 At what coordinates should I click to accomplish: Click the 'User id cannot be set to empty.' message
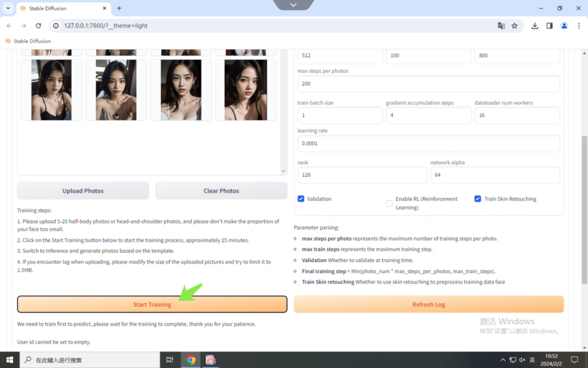tap(53, 342)
